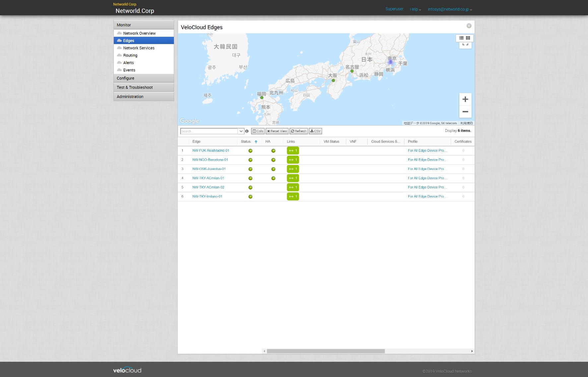Click Reset View button
Image resolution: width=588 pixels, height=377 pixels.
coord(277,131)
